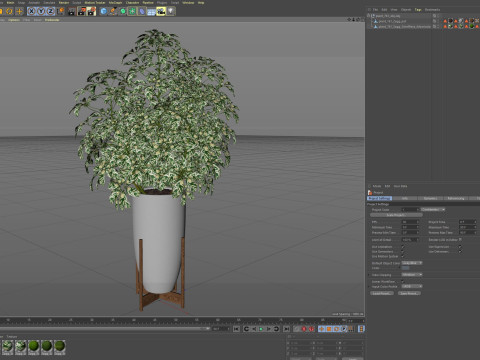
Task: Open the Motion Tracker menu
Action: 95,2
